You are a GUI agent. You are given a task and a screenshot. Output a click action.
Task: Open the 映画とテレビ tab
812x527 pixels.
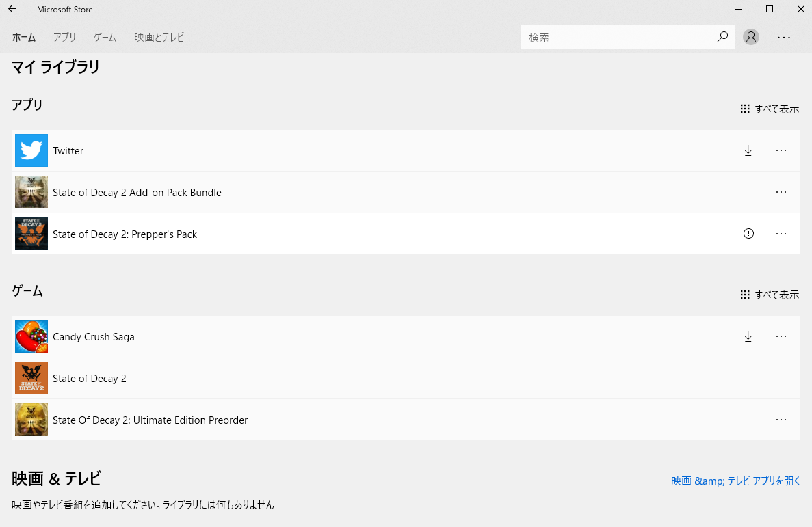point(159,38)
